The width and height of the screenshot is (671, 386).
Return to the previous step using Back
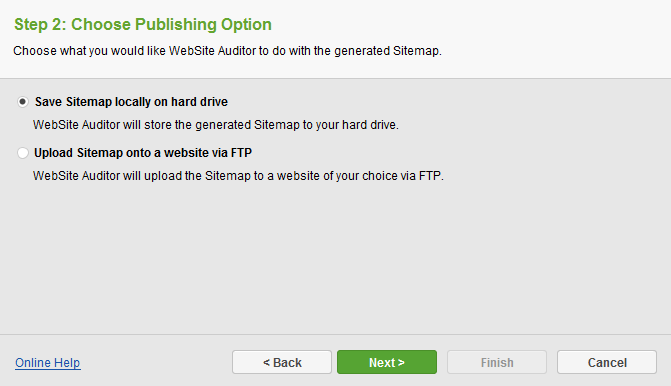(x=282, y=362)
